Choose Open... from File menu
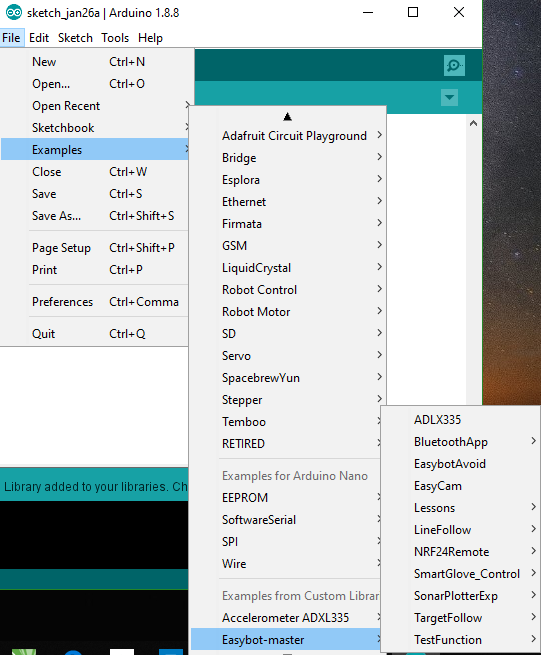 click(95, 84)
